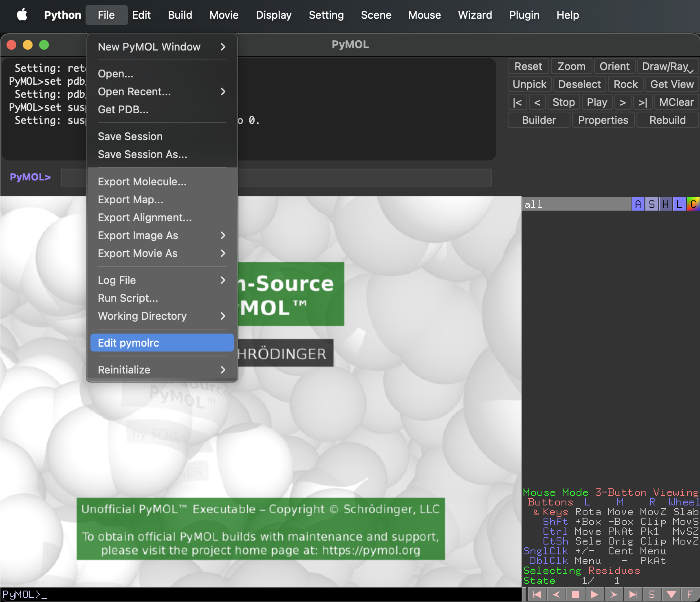Screen dimensions: 700x602
Task: Click the Get View button
Action: [672, 84]
